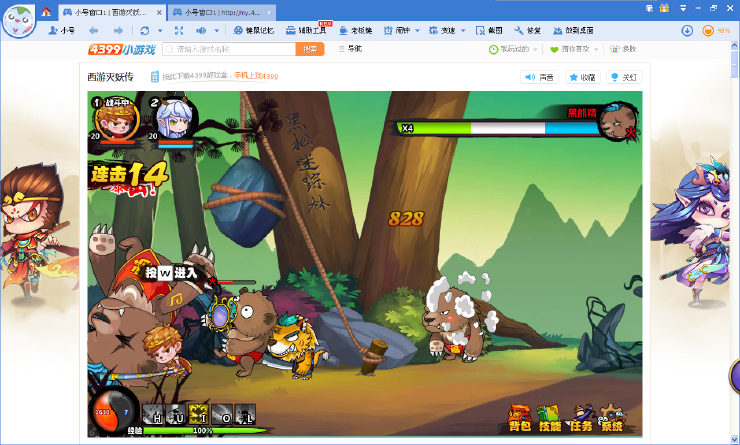Open the 闹钟 alarm clock tool

[396, 30]
